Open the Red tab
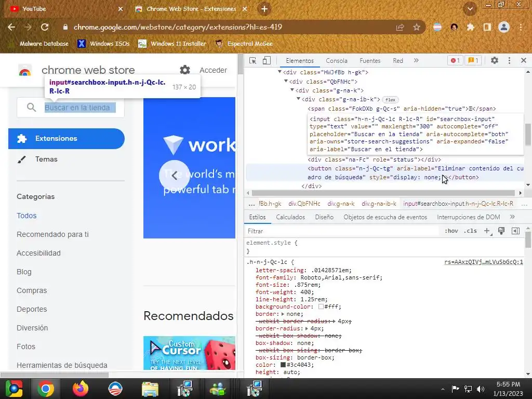 [398, 61]
